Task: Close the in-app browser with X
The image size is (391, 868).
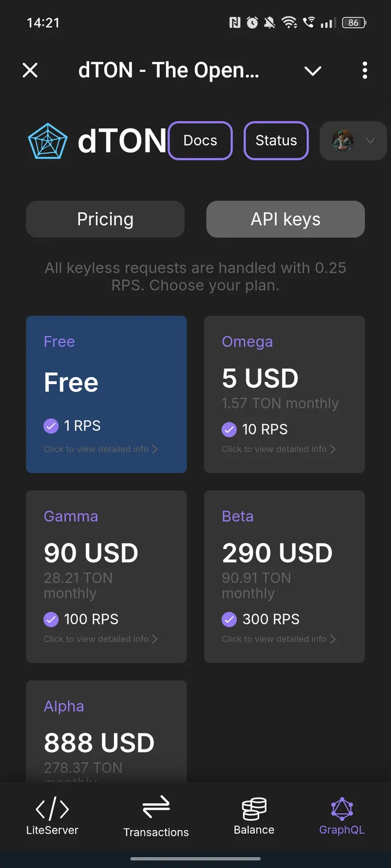Action: [30, 70]
